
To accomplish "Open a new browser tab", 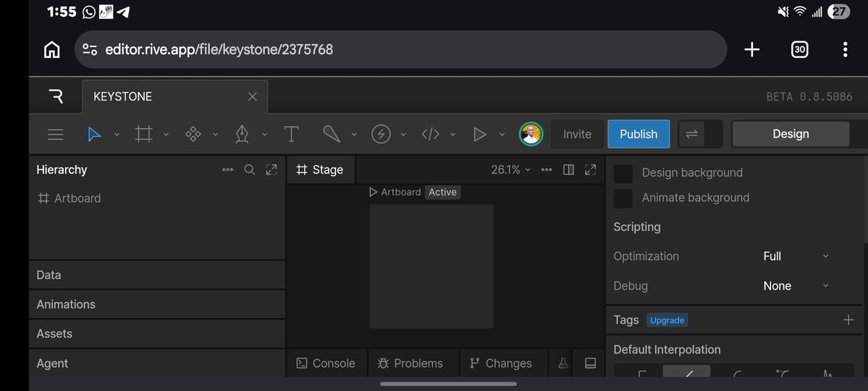I will [751, 49].
